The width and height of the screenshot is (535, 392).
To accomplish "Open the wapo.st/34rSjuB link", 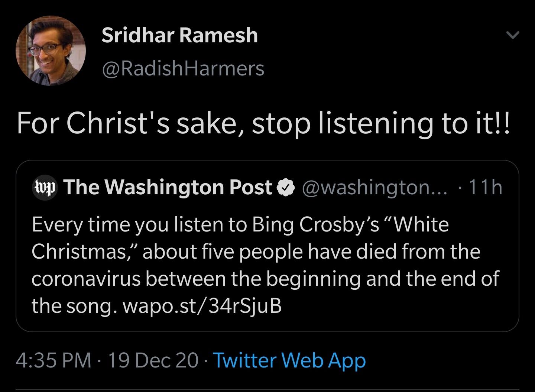I will [x=202, y=306].
